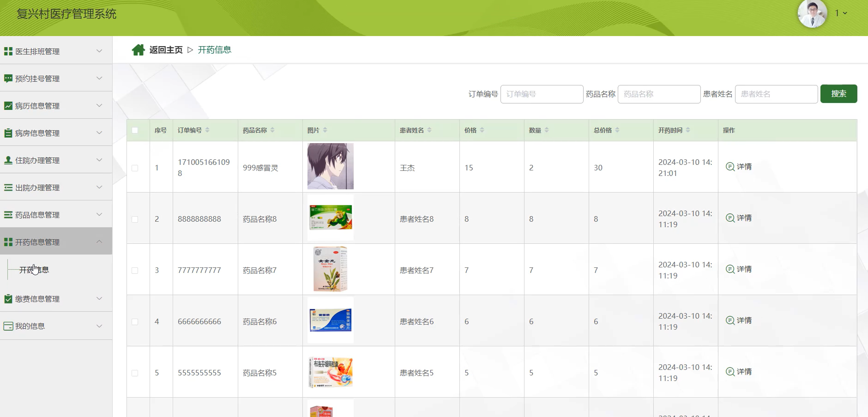Sort by 数量 column arrows
868x417 pixels.
547,130
